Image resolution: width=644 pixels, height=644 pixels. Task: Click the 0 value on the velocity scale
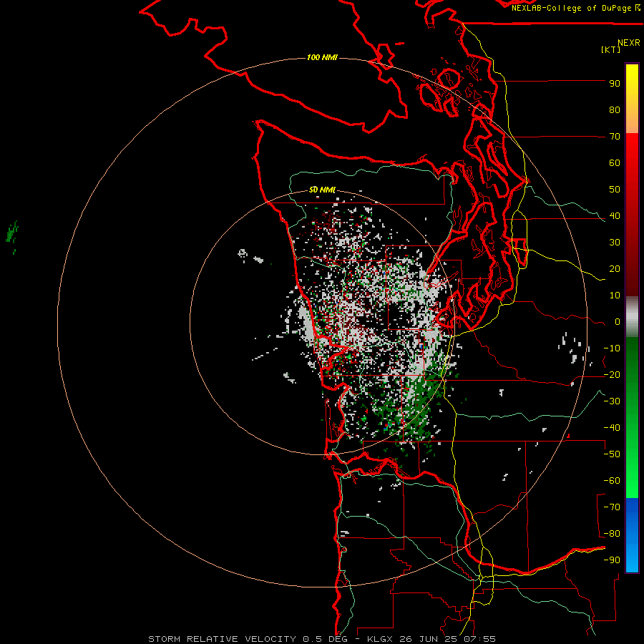coord(618,322)
